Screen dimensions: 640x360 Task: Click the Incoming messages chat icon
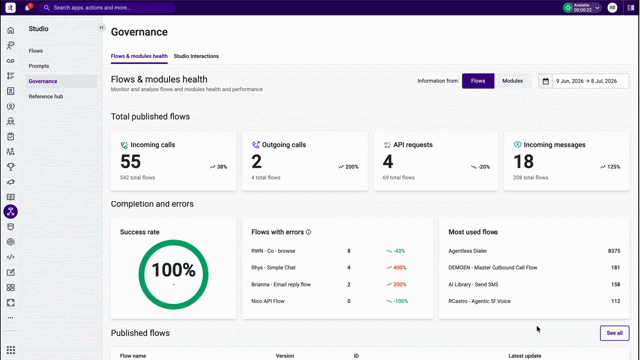click(517, 144)
